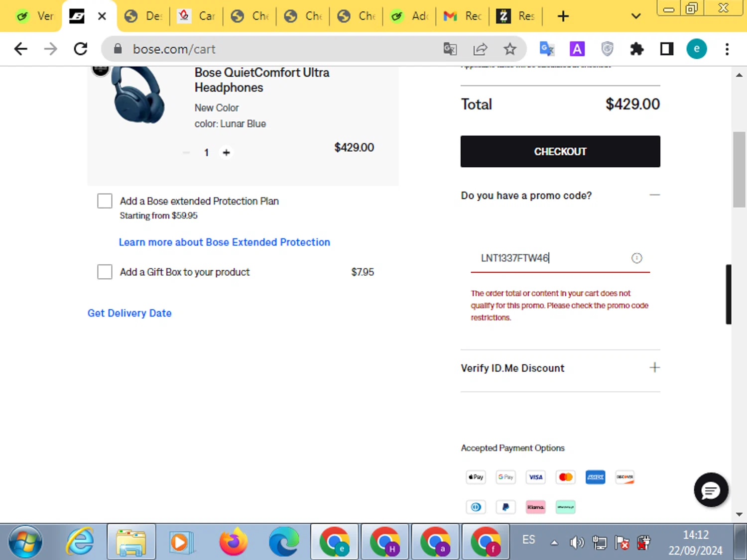Click the Google Translate extension icon
747x560 pixels.
(547, 49)
